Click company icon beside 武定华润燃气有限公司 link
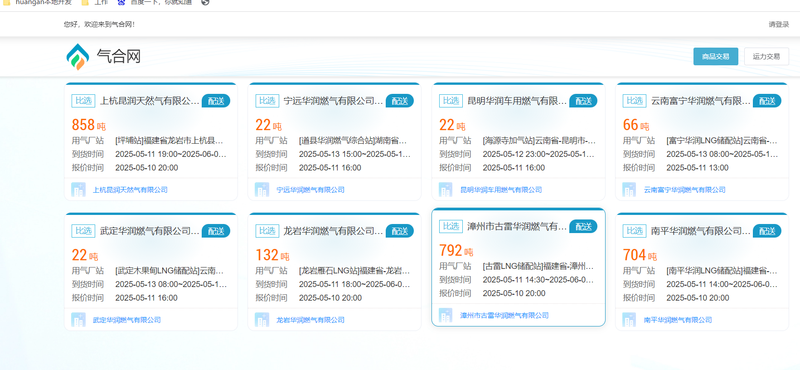 79,320
